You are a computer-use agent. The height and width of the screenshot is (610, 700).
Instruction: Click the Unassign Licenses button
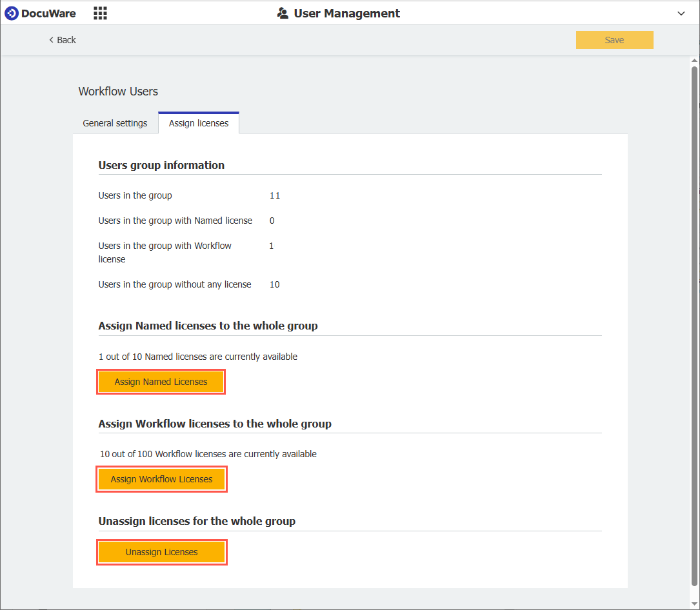[161, 552]
